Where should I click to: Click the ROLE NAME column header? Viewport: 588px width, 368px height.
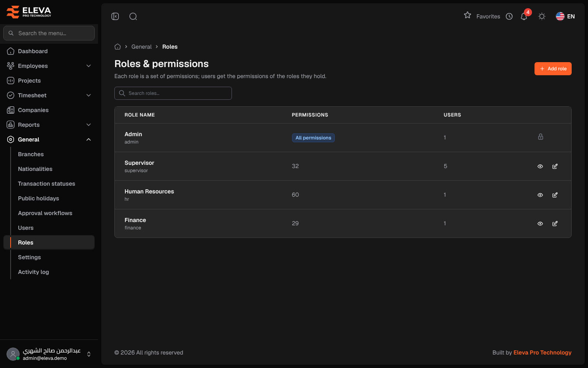pos(140,115)
